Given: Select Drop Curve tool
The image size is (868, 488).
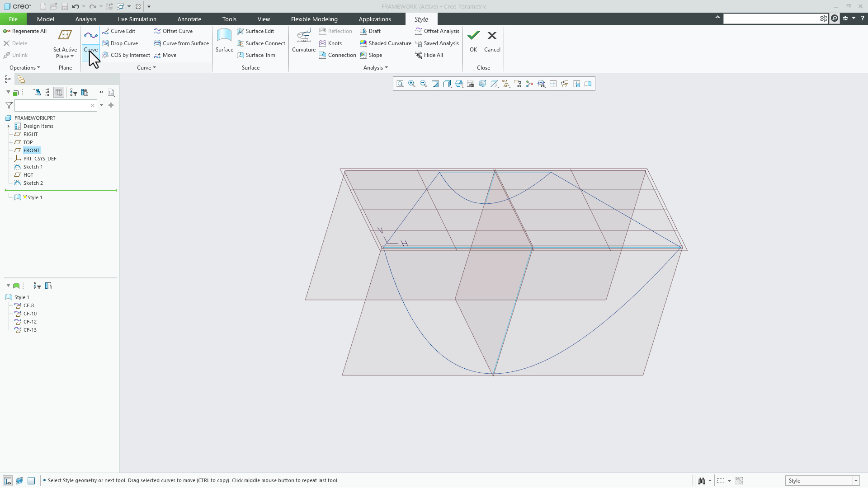Looking at the screenshot, I should [120, 43].
